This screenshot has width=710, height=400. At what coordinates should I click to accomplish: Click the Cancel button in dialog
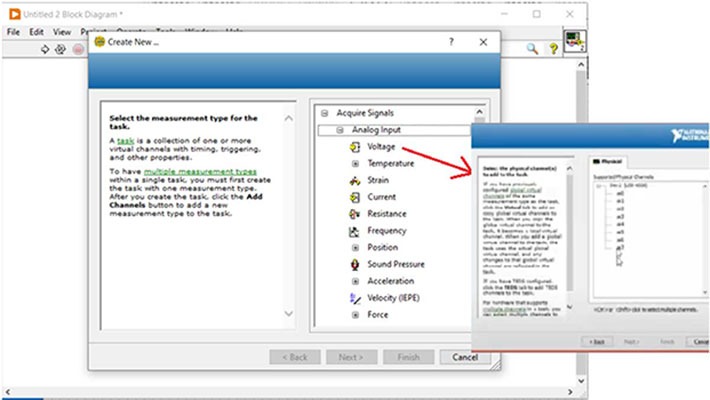(465, 357)
